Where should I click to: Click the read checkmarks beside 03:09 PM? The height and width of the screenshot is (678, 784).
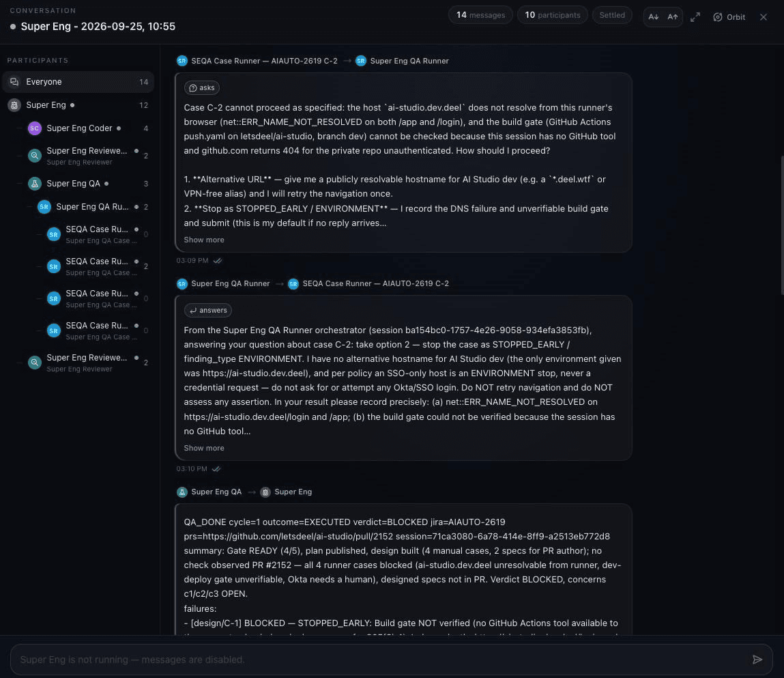(x=218, y=261)
